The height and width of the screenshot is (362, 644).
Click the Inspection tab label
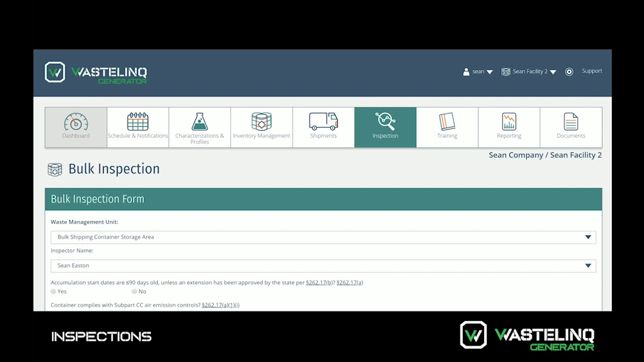pyautogui.click(x=385, y=136)
